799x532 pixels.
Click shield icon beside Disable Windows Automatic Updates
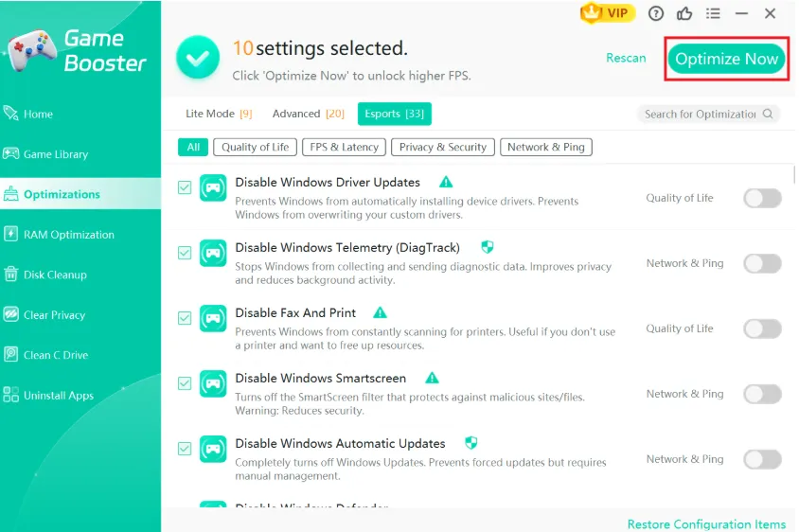tap(471, 443)
